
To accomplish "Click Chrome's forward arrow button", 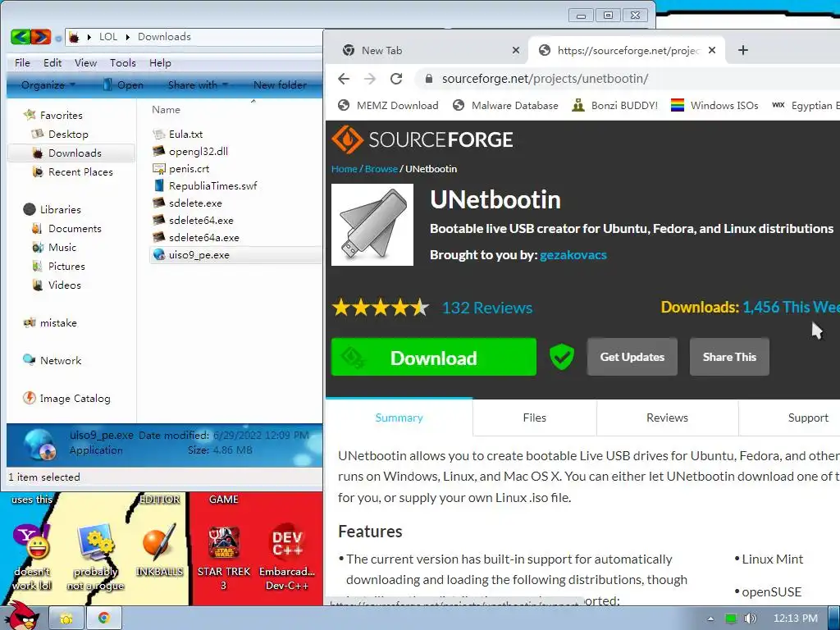I will point(370,79).
